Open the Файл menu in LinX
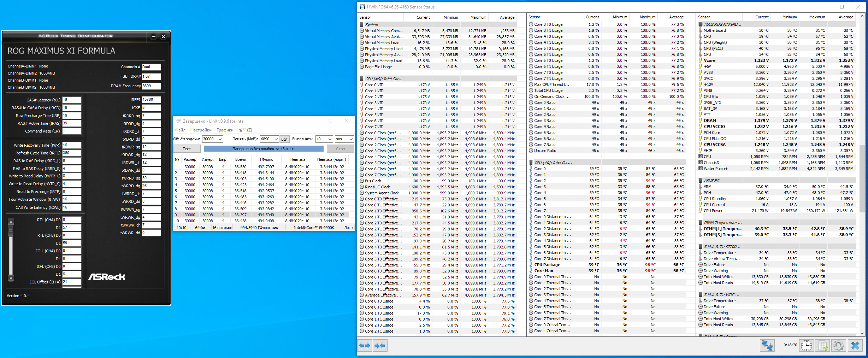This screenshot has height=358, width=868. tap(180, 130)
